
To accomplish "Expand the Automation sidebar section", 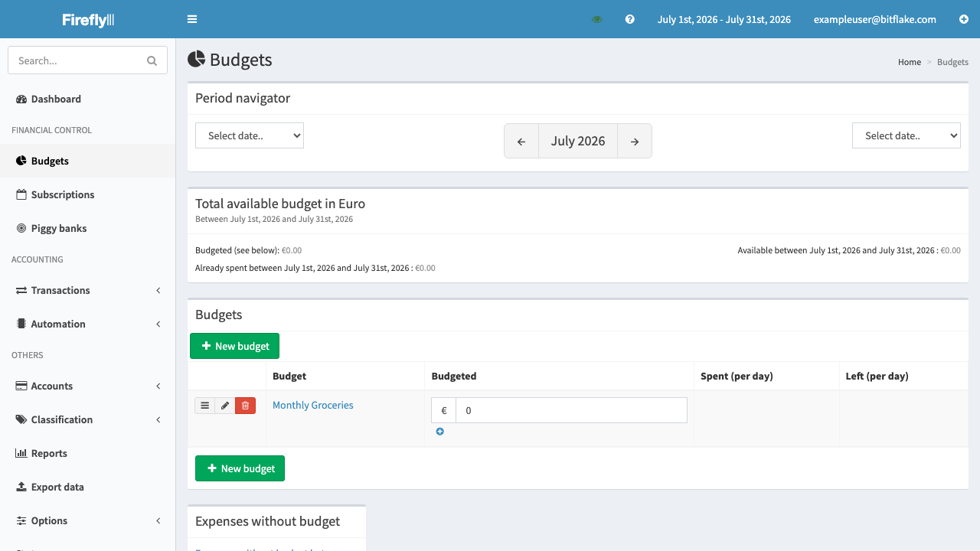I will tap(88, 324).
